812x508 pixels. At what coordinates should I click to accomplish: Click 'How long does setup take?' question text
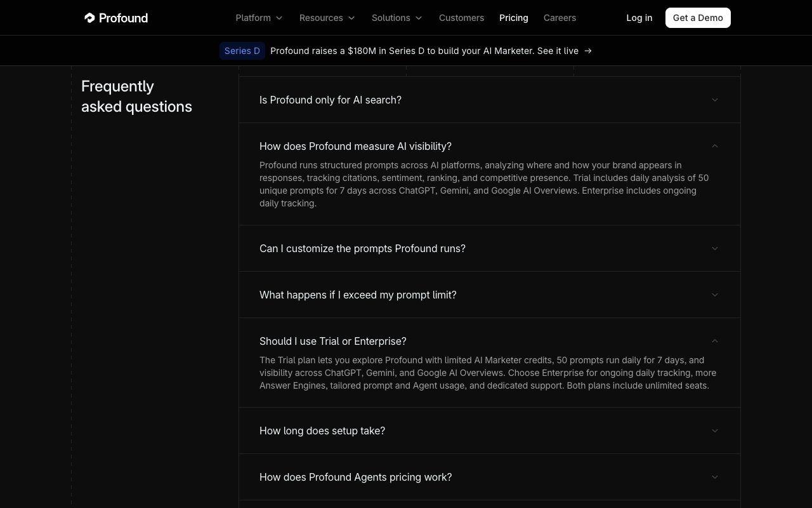pyautogui.click(x=322, y=431)
